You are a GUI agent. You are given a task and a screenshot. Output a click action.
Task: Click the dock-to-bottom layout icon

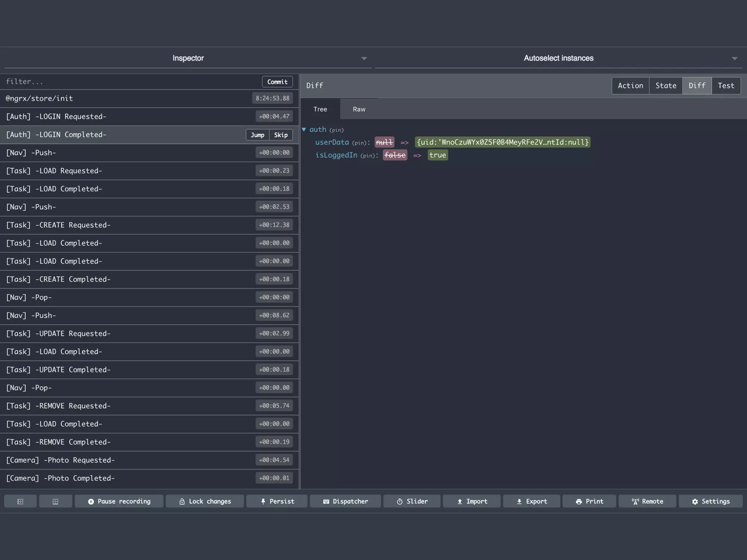click(x=55, y=501)
